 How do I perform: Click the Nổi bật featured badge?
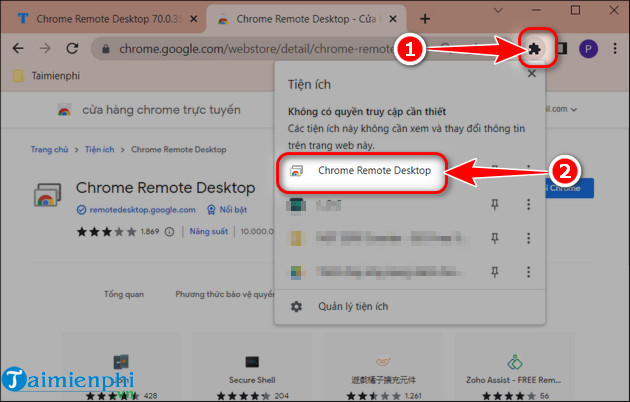point(227,210)
